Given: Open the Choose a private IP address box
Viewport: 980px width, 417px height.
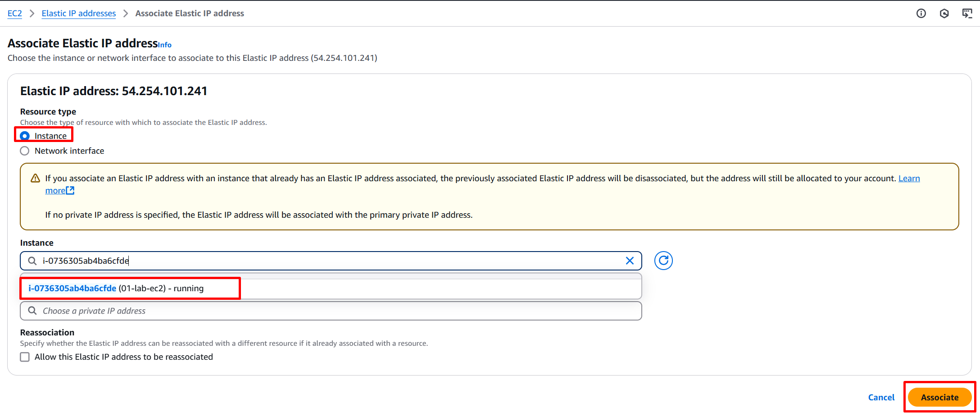Looking at the screenshot, I should click(x=331, y=311).
